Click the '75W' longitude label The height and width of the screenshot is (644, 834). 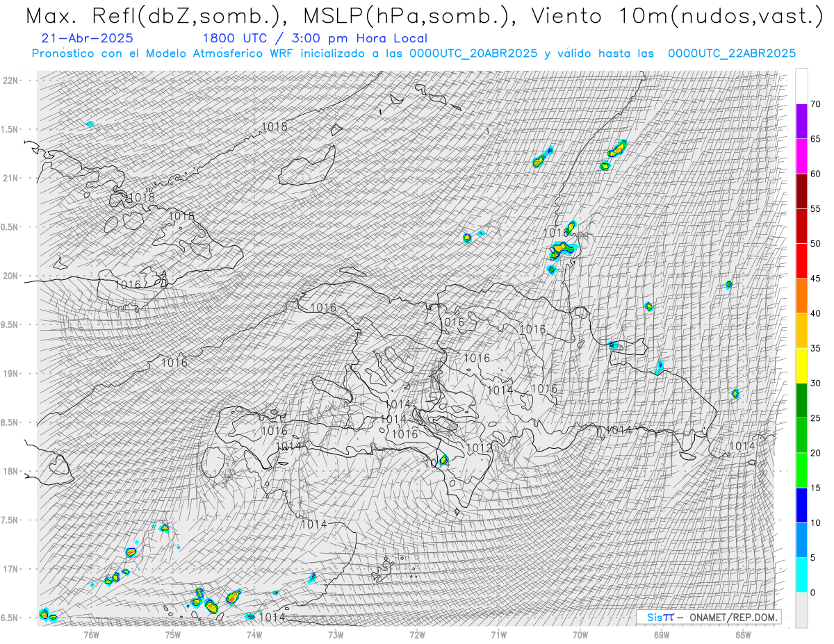click(x=172, y=634)
